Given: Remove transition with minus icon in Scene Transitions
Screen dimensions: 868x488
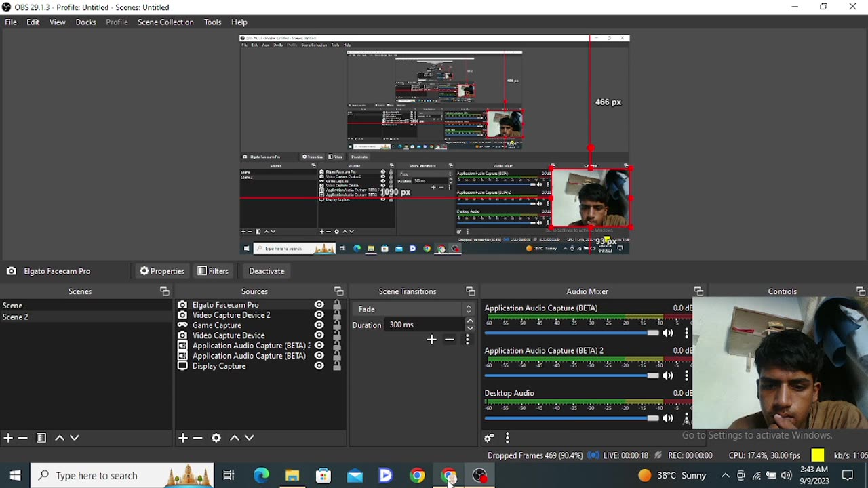Looking at the screenshot, I should (450, 340).
